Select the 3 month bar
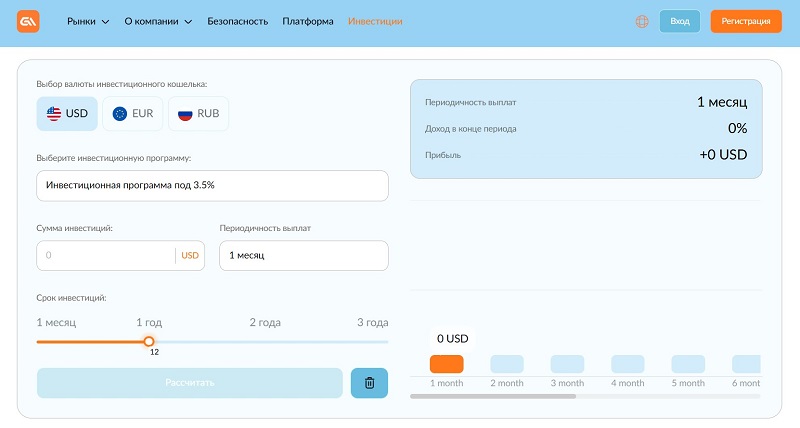 (567, 364)
